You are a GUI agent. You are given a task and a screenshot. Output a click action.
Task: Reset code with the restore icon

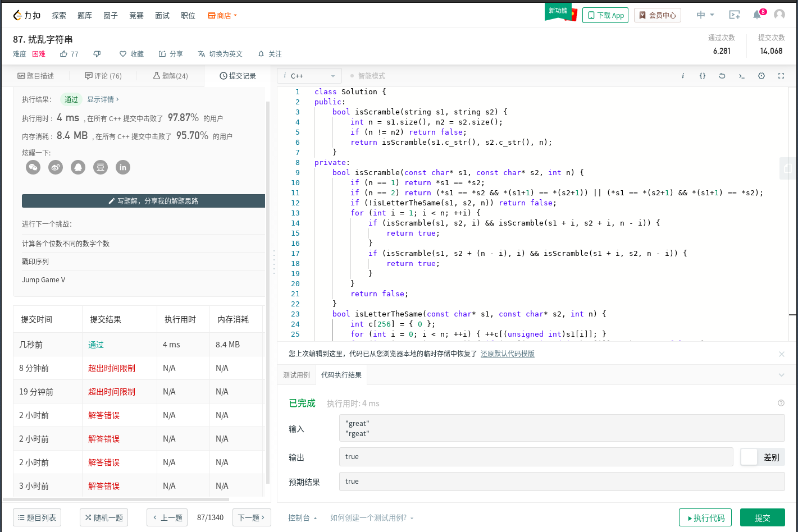722,76
